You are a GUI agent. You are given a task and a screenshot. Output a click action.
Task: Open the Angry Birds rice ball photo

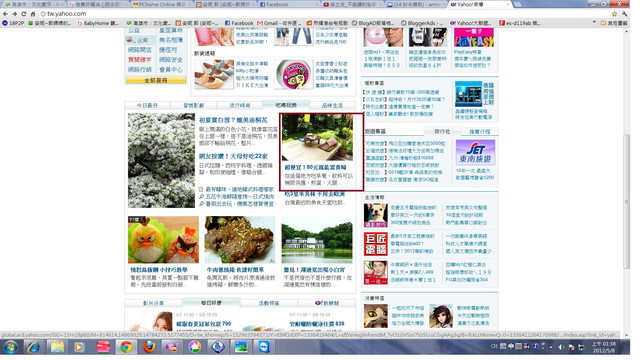[x=163, y=240]
